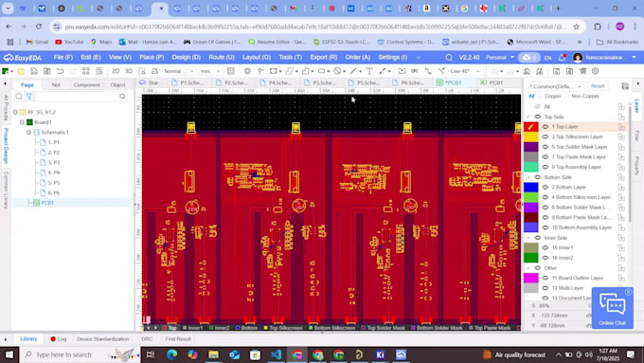Open the Line 45° routing angle dropdown
Image resolution: width=644 pixels, height=363 pixels.
pos(465,71)
